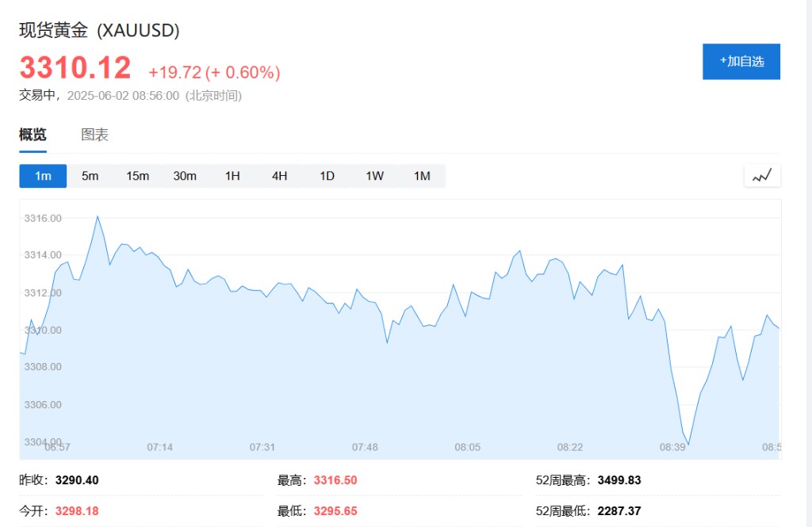Select the 1W weekly interval
Image resolution: width=812 pixels, height=527 pixels.
(x=374, y=176)
